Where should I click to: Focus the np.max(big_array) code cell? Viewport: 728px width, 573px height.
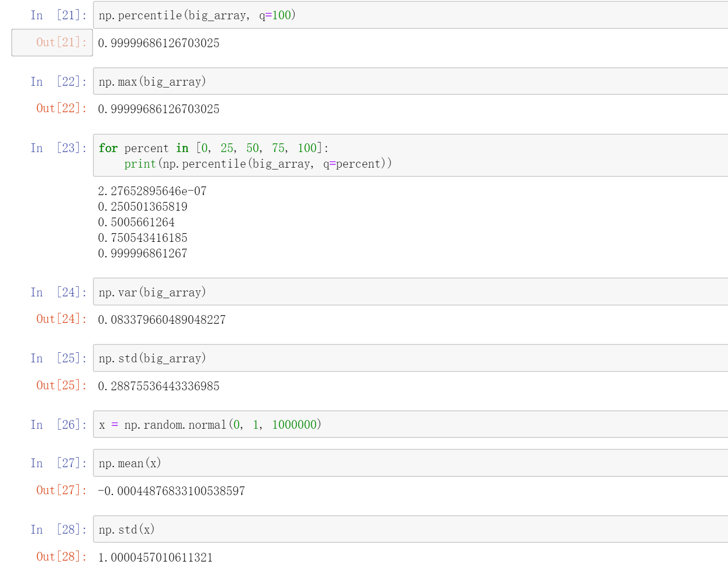(410, 82)
